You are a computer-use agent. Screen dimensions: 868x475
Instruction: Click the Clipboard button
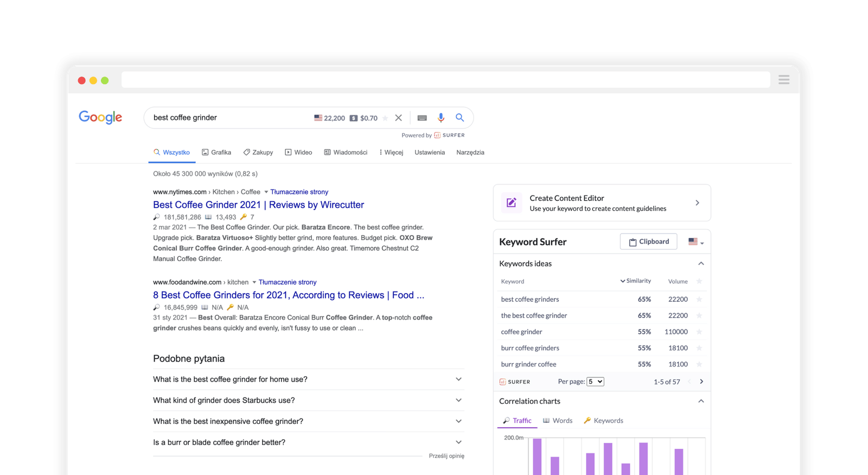649,242
